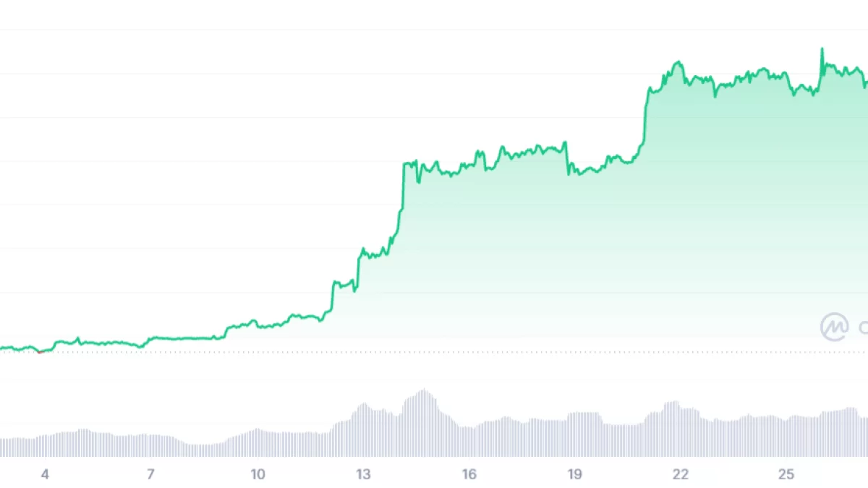
Task: Click the highest spike of the price line
Action: coord(822,50)
